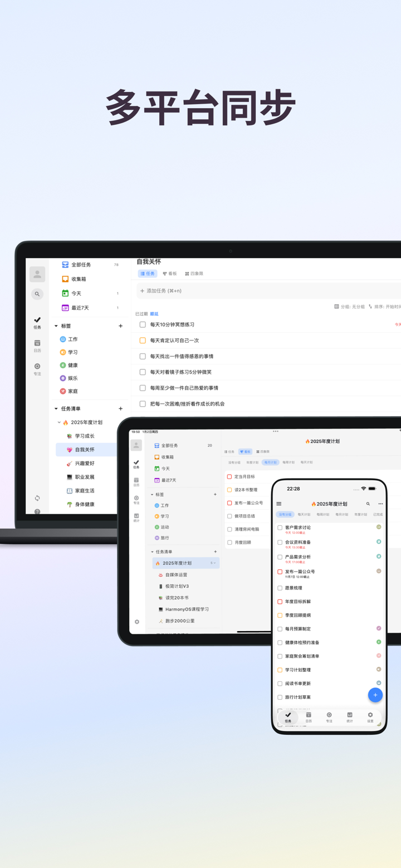
Task: Check off 年度目标拆解 on phone
Action: pyautogui.click(x=280, y=602)
